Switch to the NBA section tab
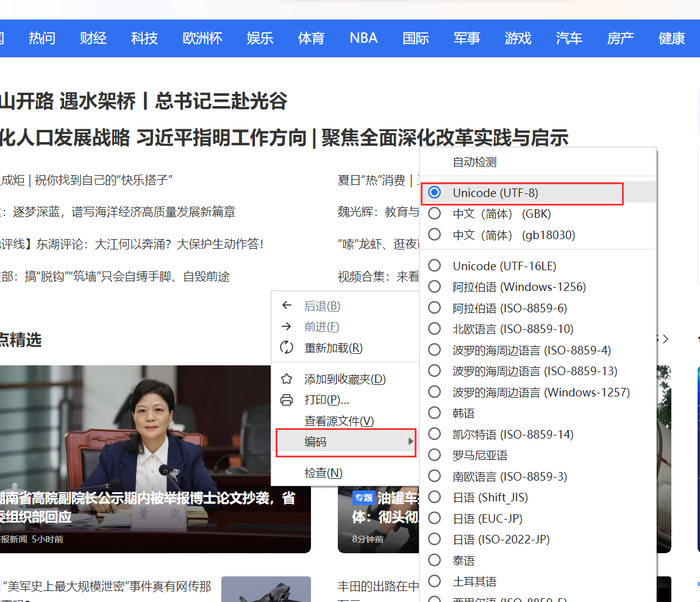Viewport: 700px width, 602px height. tap(363, 38)
